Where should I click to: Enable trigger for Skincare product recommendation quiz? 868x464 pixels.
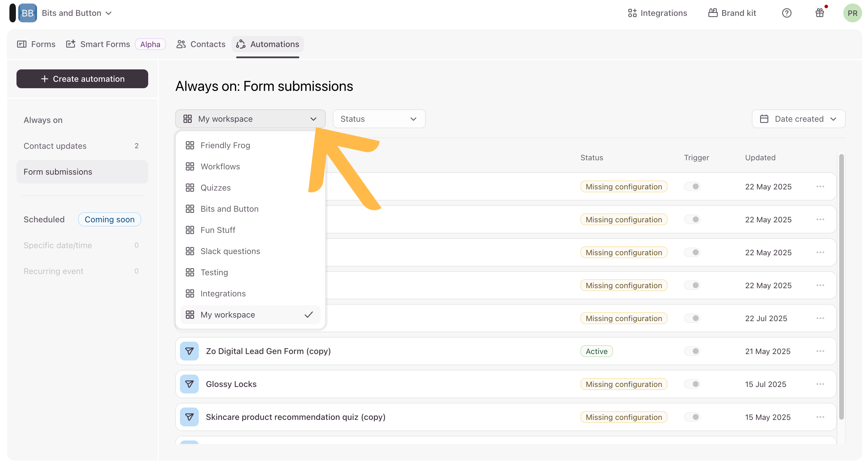692,417
